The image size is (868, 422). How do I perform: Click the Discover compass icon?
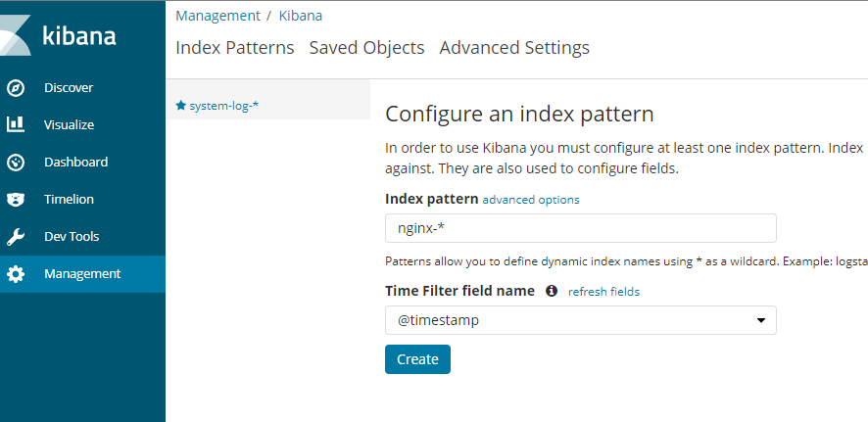coord(16,88)
